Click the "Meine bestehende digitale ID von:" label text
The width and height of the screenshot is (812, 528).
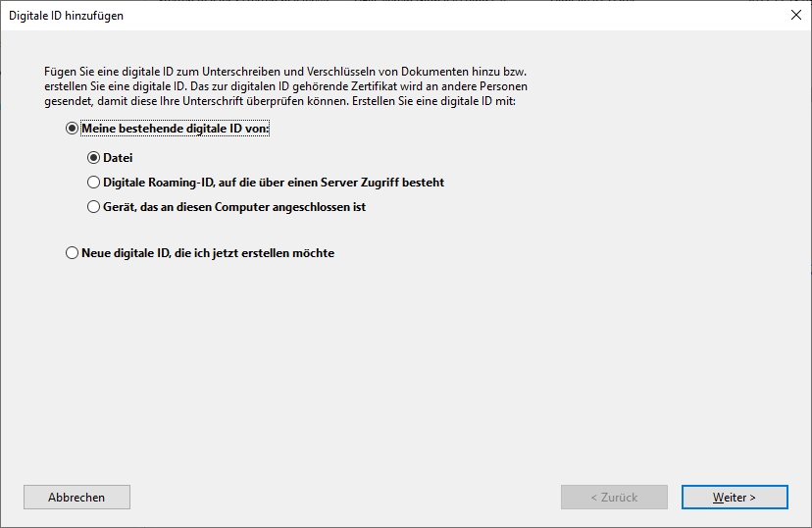click(176, 129)
